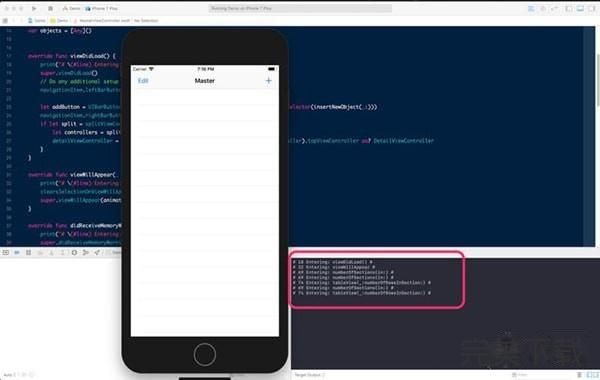
Task: Select the standard editor icon in toolbar
Action: [x=531, y=8]
